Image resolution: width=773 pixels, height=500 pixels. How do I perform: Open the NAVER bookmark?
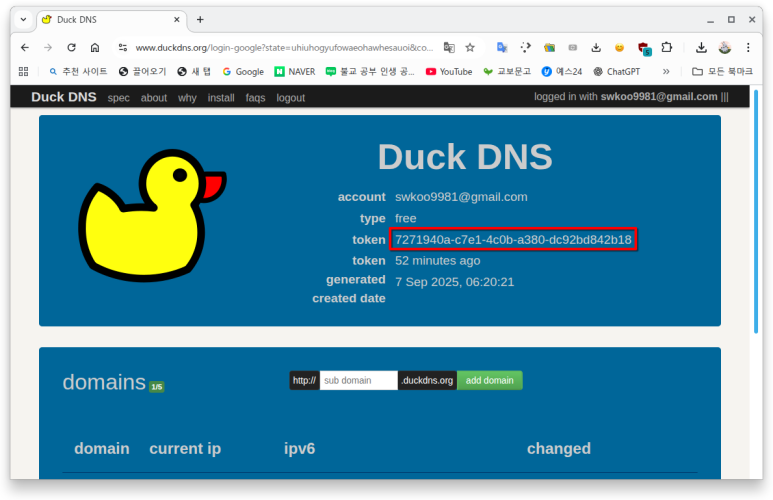[x=295, y=71]
